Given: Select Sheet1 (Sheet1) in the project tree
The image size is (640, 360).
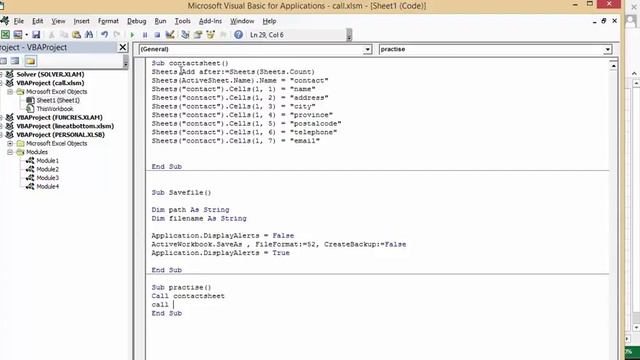Looking at the screenshot, I should (58, 100).
